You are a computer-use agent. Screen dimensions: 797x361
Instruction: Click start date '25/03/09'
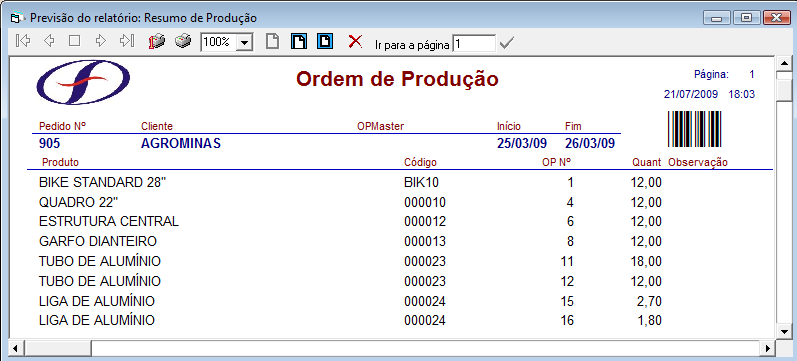522,143
